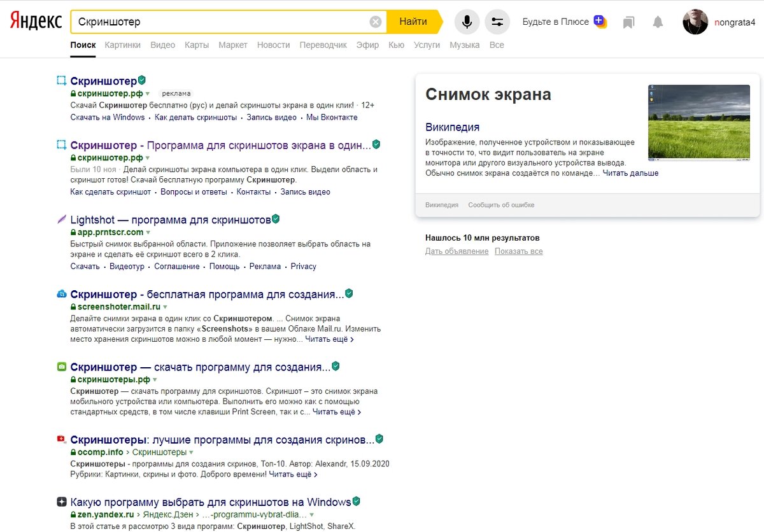
Task: Click verified shield on screenshoter.mail.ru result title
Action: (x=349, y=293)
